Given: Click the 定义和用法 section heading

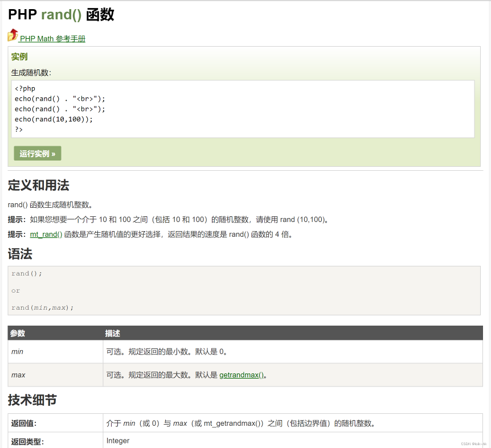Looking at the screenshot, I should (x=38, y=186).
